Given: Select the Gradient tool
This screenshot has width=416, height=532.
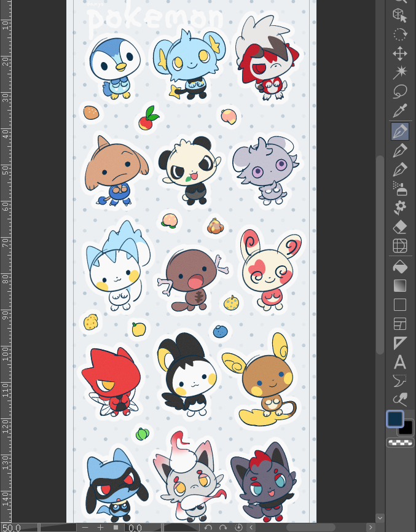Looking at the screenshot, I should tap(400, 286).
